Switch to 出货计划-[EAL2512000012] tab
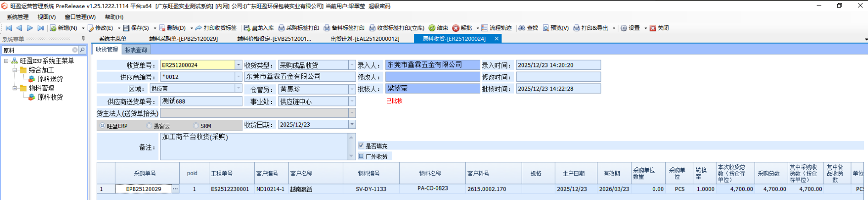 pos(365,39)
